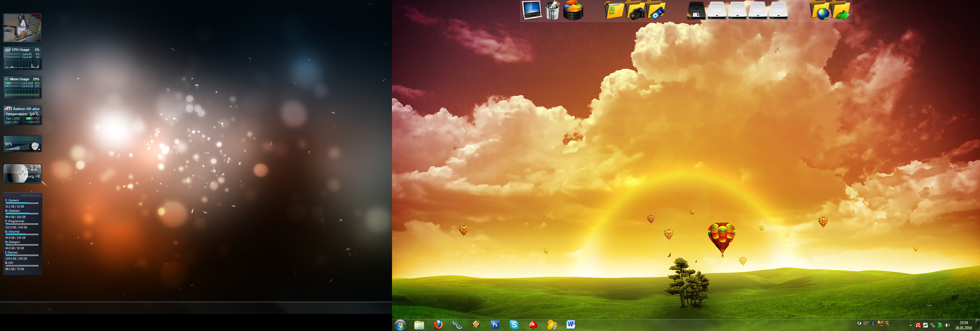The image size is (980, 331).
Task: Launch Photoshop from the taskbar
Action: pos(495,325)
